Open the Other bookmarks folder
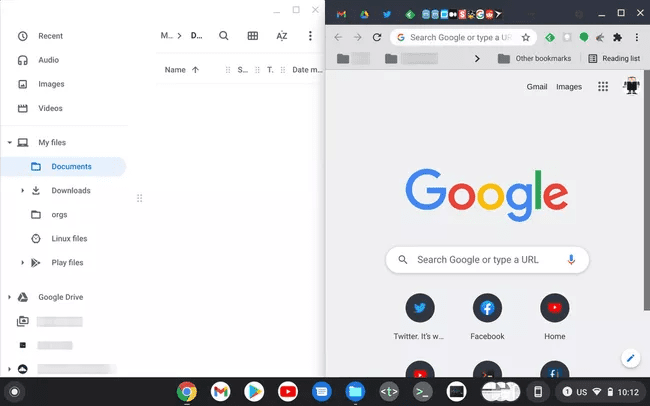This screenshot has width=650, height=406. click(534, 58)
